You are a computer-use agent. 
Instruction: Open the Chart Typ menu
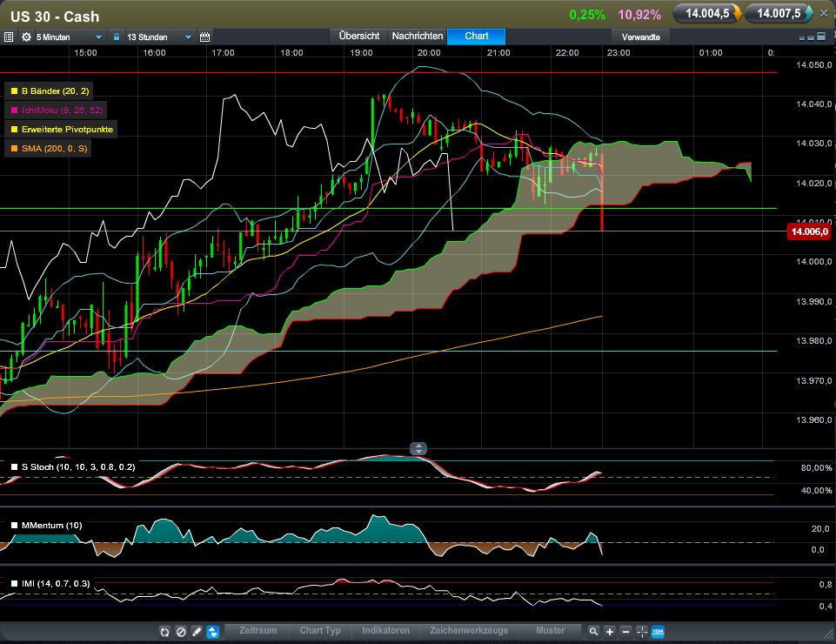[x=320, y=630]
